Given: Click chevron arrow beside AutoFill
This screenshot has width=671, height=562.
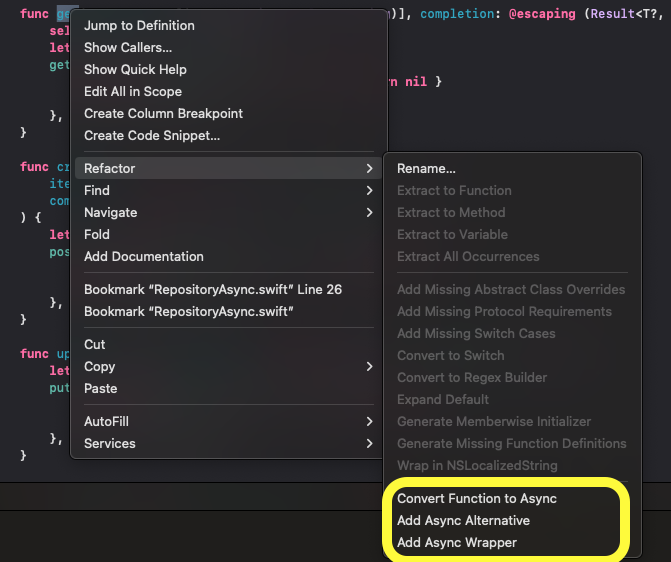Looking at the screenshot, I should 369,422.
